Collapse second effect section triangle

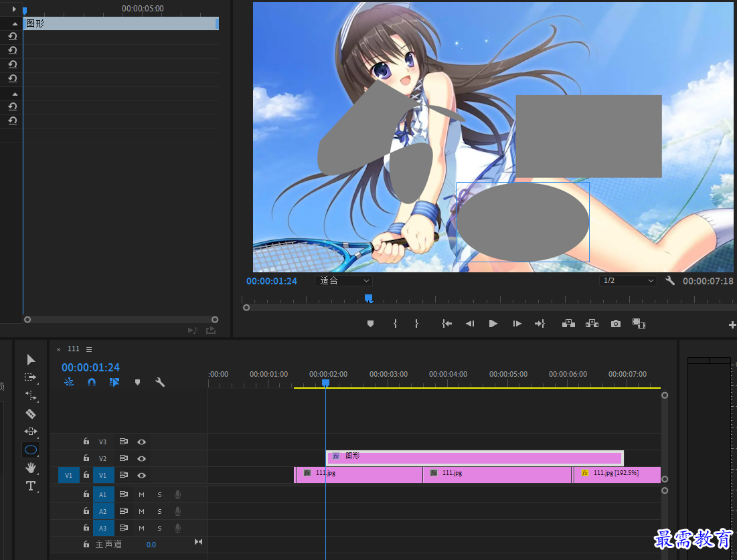[x=15, y=94]
